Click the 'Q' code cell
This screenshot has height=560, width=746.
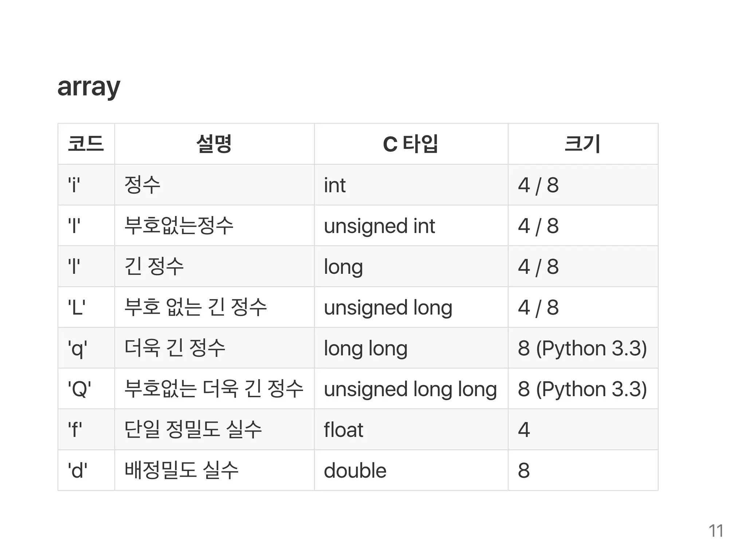point(79,389)
